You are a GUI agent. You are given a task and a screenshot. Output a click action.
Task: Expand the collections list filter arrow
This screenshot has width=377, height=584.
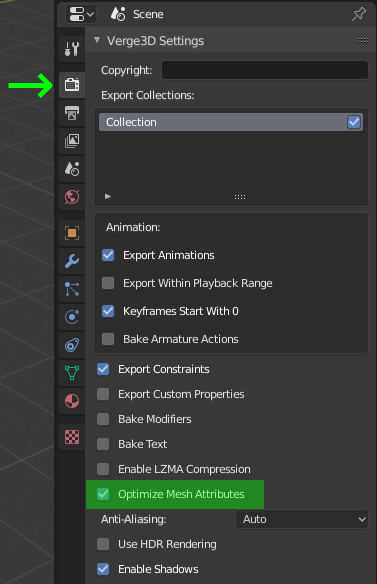(x=108, y=196)
